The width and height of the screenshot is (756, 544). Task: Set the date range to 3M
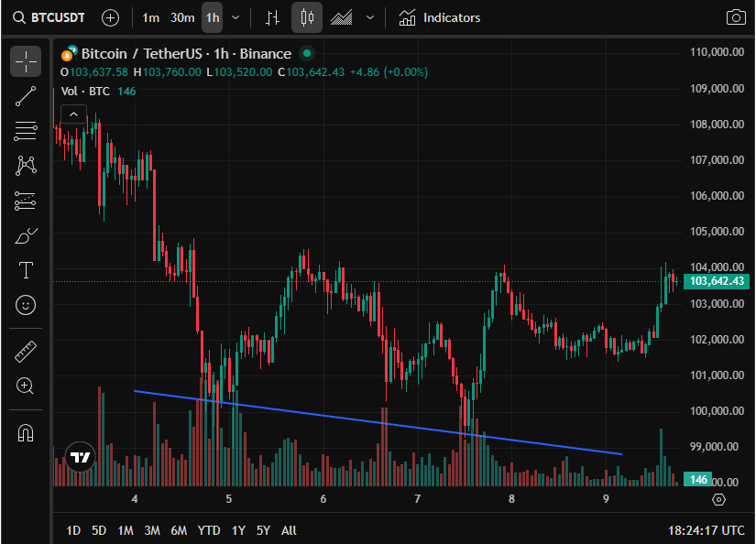tap(152, 530)
